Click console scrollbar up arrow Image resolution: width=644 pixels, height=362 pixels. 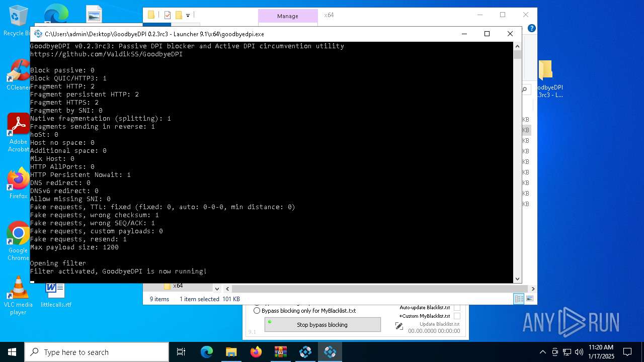517,46
